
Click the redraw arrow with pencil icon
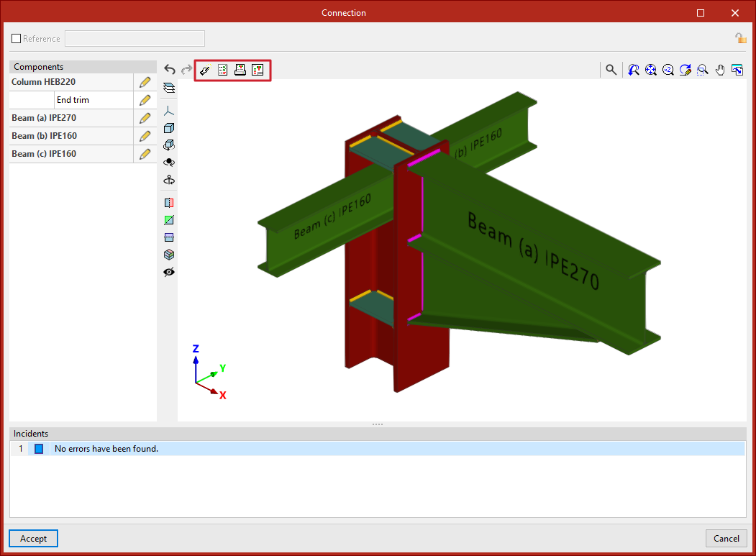(685, 70)
